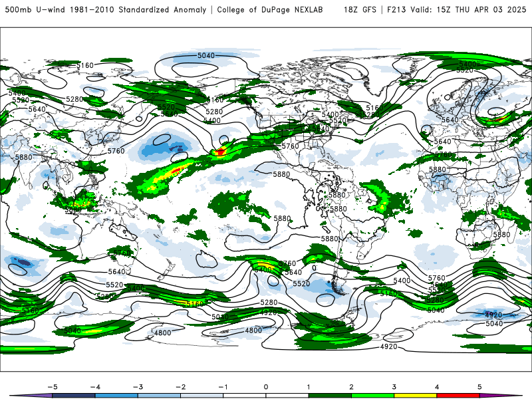Click the dark blue anomaly minimum in the southern Indian Ocean
The height and width of the screenshot is (399, 532).
pos(23,262)
